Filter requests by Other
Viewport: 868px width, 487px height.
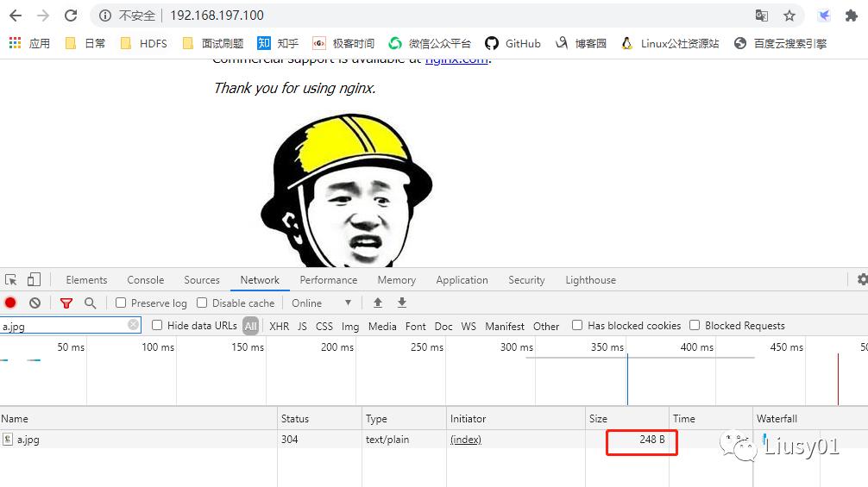pos(546,326)
